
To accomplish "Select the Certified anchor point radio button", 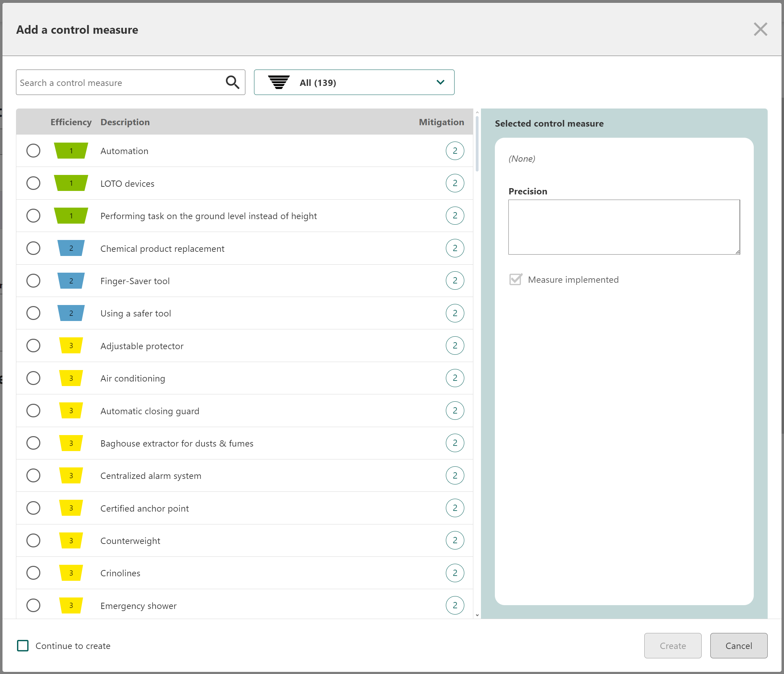I will pyautogui.click(x=33, y=508).
